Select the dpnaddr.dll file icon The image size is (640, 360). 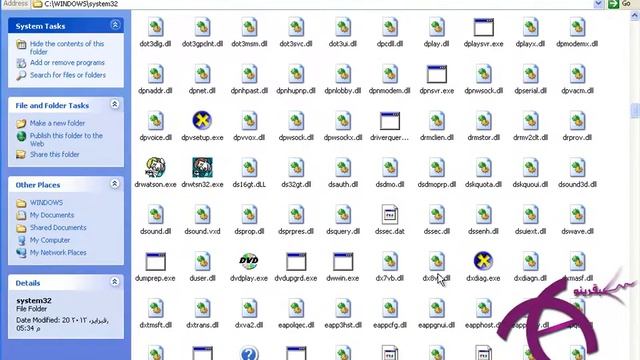point(156,74)
